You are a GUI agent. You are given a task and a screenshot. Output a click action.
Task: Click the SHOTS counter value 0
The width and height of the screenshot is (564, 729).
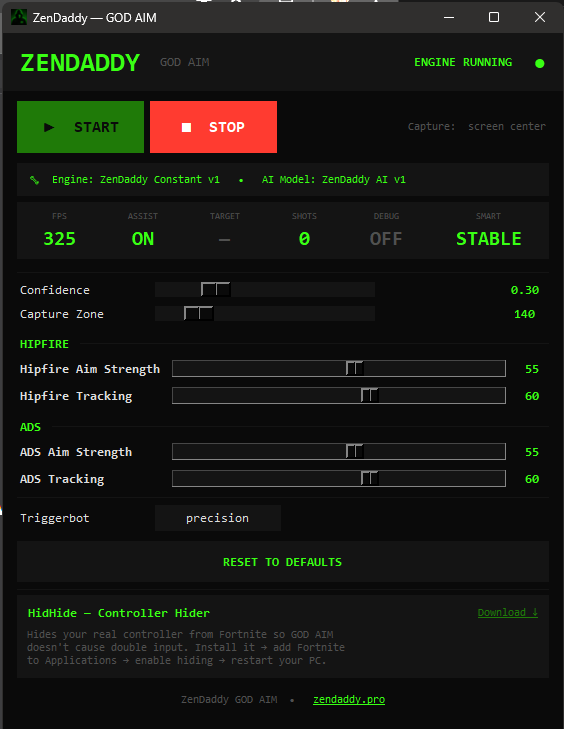click(305, 239)
